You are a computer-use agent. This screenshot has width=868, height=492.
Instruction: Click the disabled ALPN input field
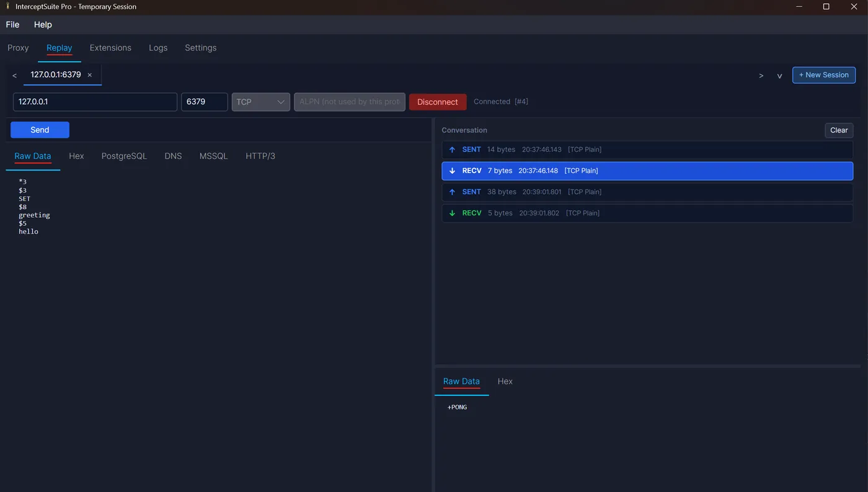coord(350,102)
